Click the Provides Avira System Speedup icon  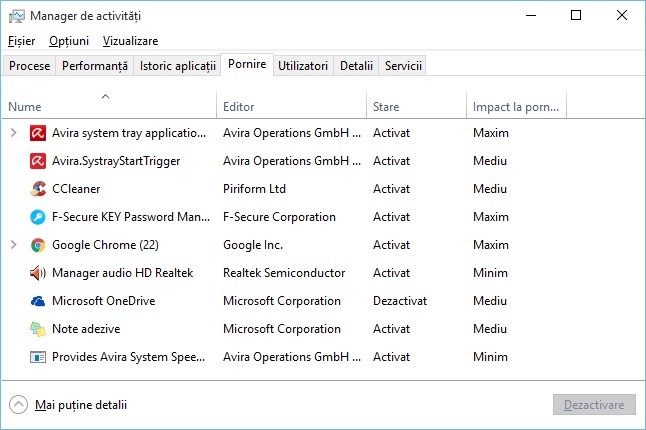tap(37, 357)
